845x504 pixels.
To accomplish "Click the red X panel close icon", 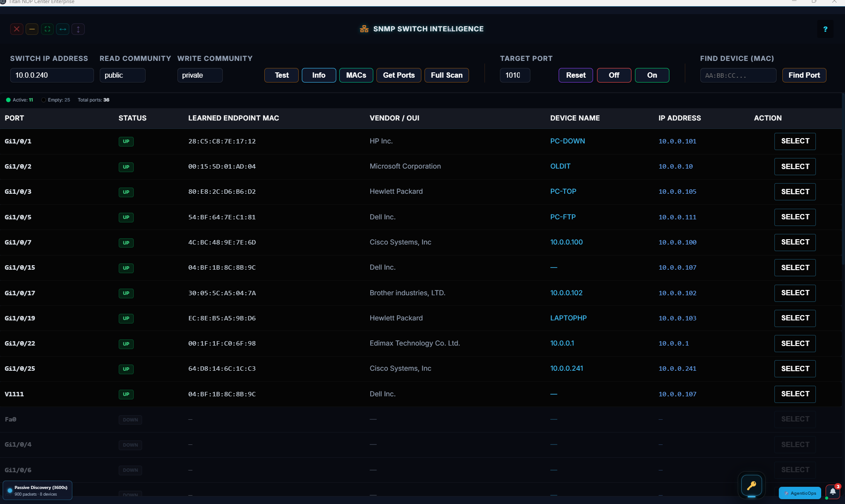I will click(17, 29).
